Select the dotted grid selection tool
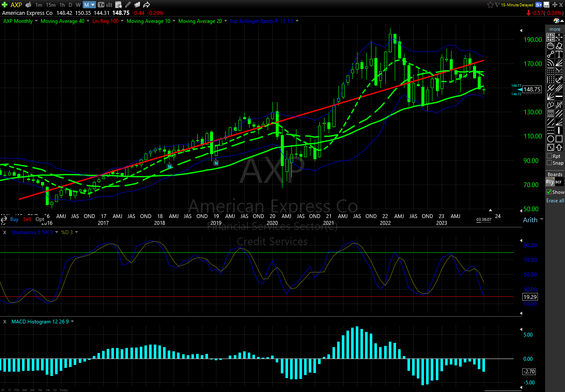This screenshot has width=565, height=392. [550, 37]
